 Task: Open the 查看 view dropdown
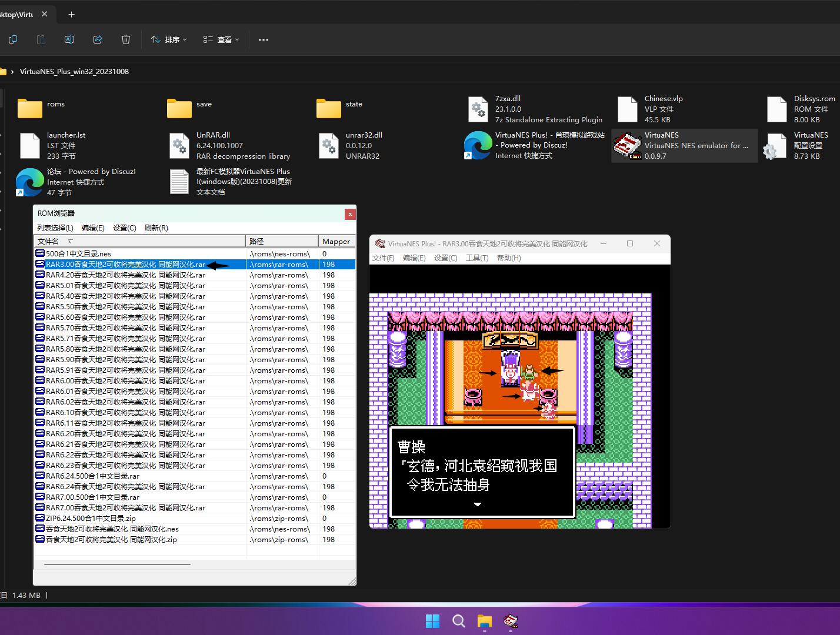[x=221, y=39]
